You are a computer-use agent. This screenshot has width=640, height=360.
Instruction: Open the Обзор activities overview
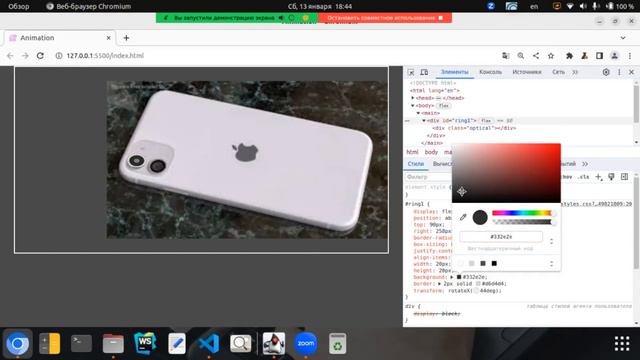tap(19, 6)
